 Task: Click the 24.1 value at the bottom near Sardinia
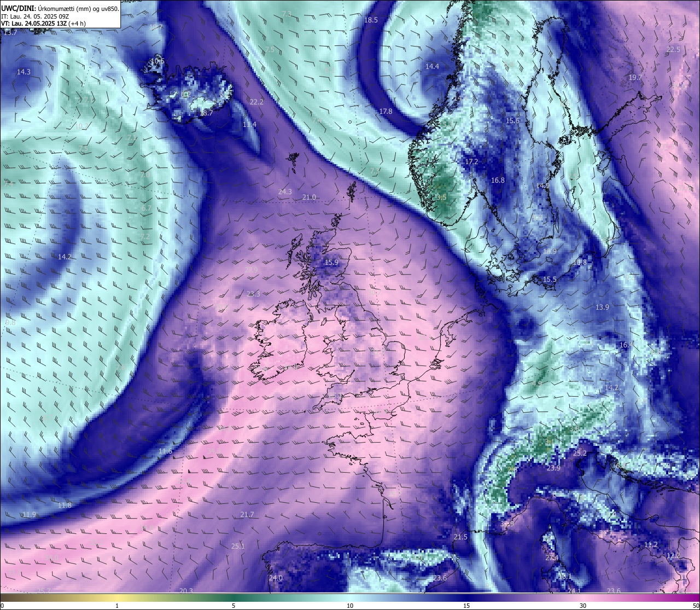pyautogui.click(x=574, y=591)
